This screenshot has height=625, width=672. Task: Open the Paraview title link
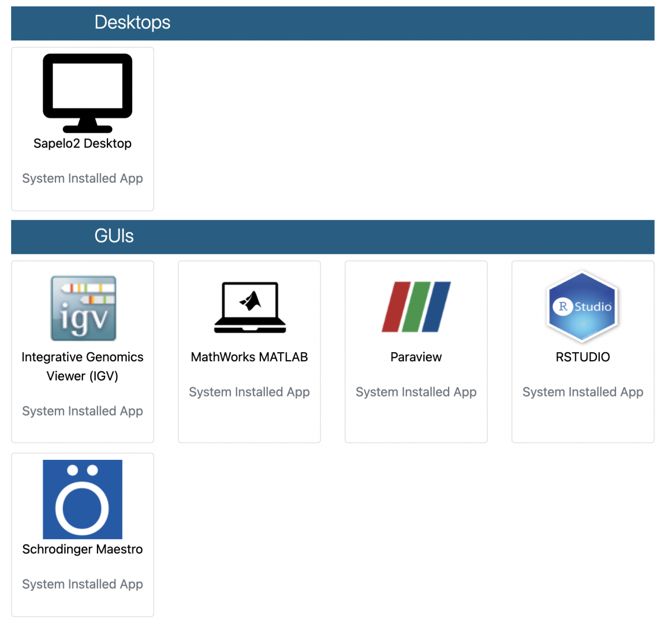tap(416, 357)
